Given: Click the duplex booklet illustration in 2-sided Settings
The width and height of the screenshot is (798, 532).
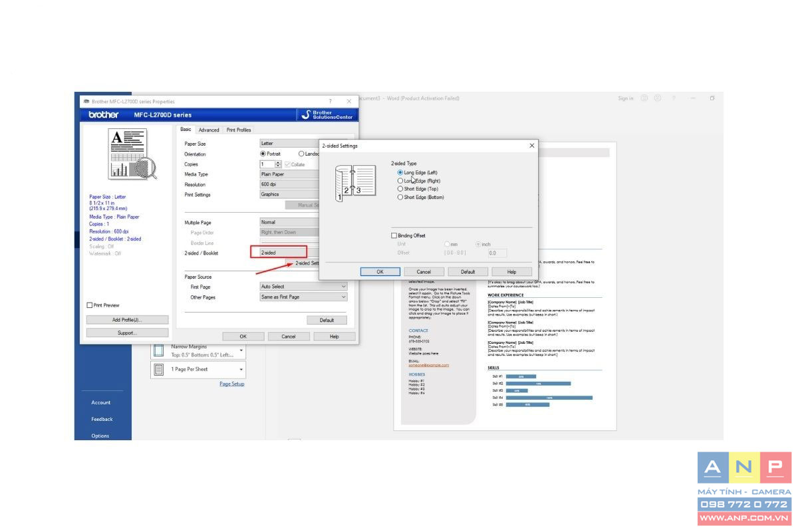Looking at the screenshot, I should coord(356,184).
